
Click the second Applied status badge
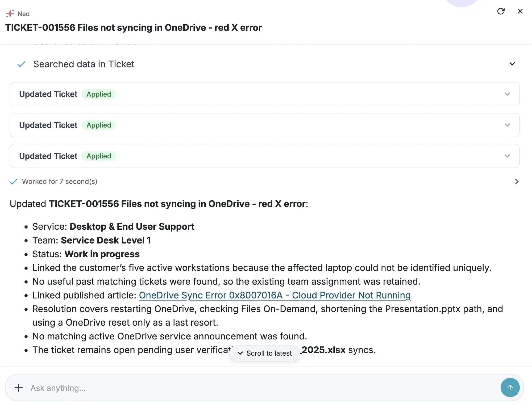coord(99,125)
